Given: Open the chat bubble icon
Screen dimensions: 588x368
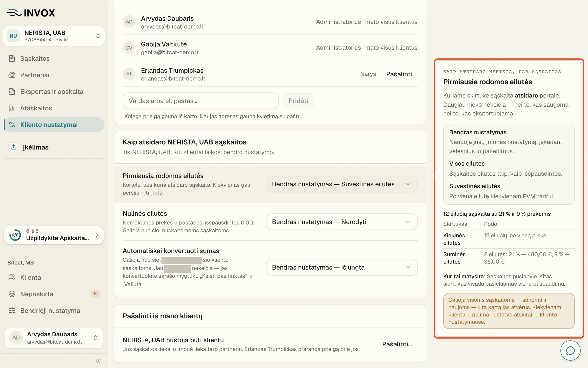Looking at the screenshot, I should click(x=570, y=351).
